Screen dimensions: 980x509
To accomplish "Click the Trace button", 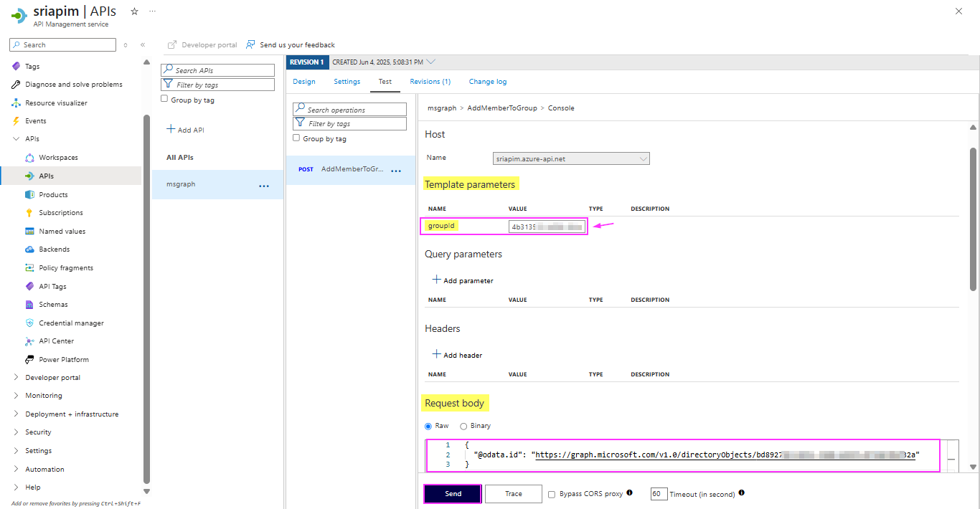I will pyautogui.click(x=514, y=494).
